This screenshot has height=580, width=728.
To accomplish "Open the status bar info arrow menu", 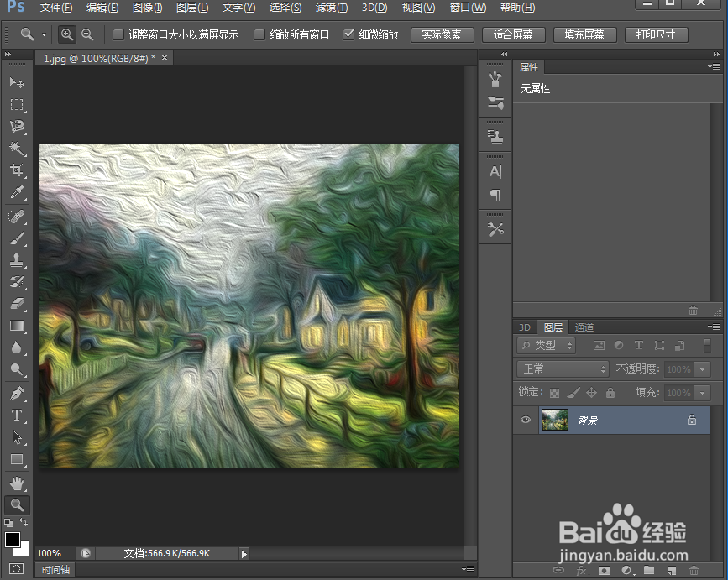I will point(244,553).
